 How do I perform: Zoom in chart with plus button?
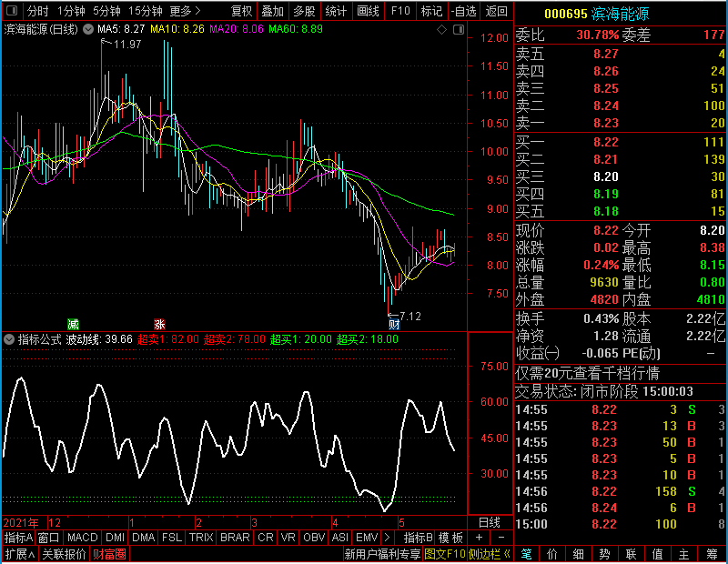pos(480,538)
